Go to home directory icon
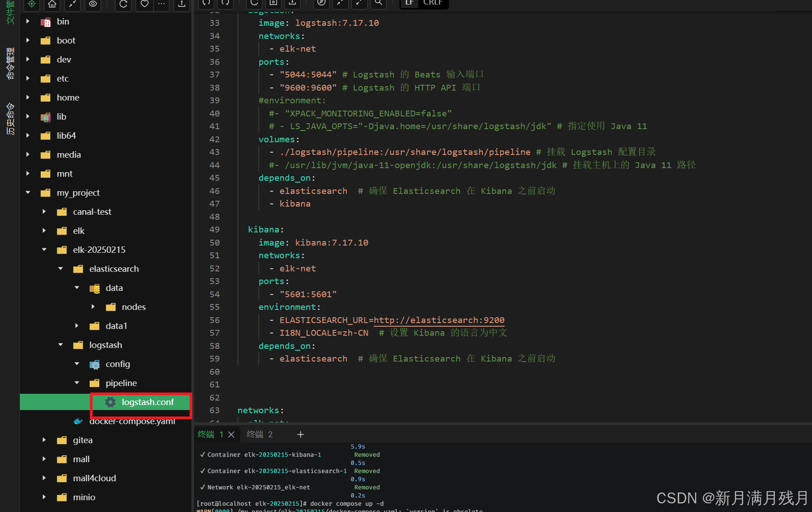 [52, 4]
